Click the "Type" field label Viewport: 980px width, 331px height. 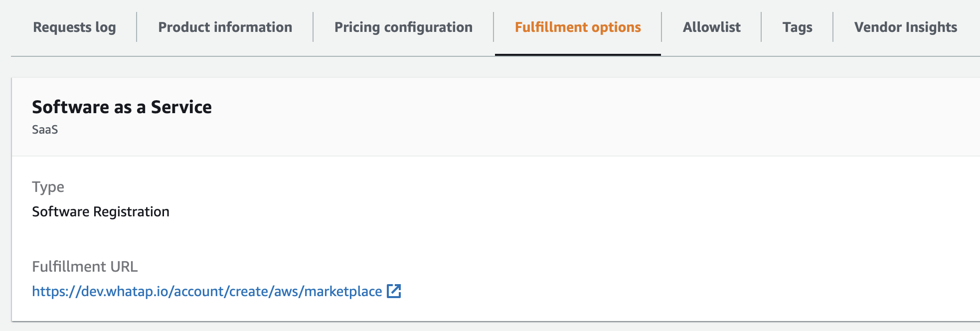[48, 187]
